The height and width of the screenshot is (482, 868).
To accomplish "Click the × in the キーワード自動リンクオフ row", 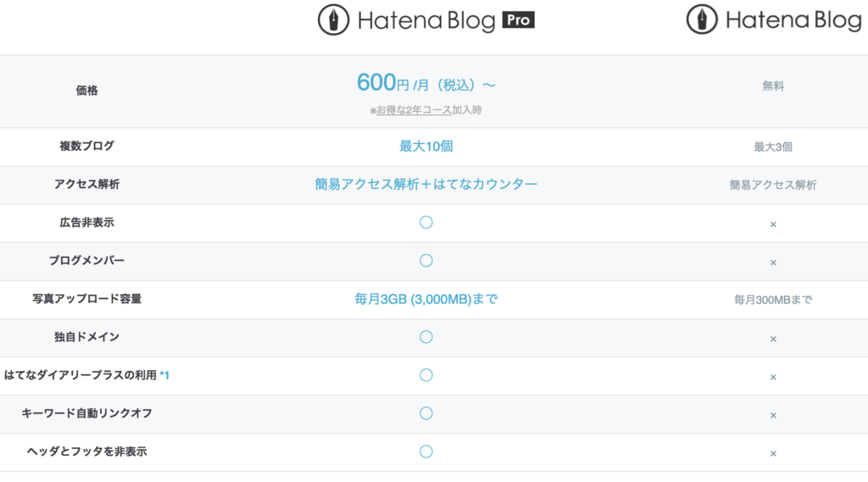I will tap(773, 415).
